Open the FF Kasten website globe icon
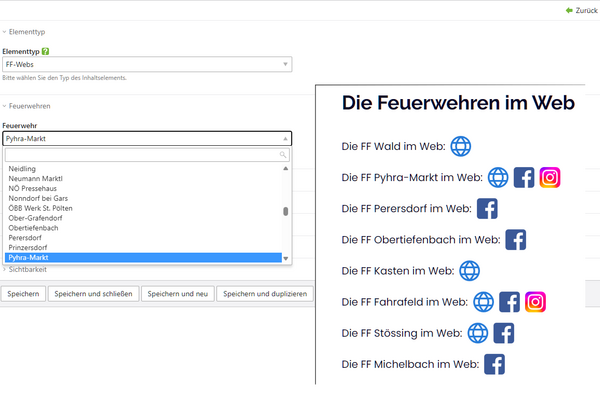Screen dimensions: 600x400 (x=469, y=270)
